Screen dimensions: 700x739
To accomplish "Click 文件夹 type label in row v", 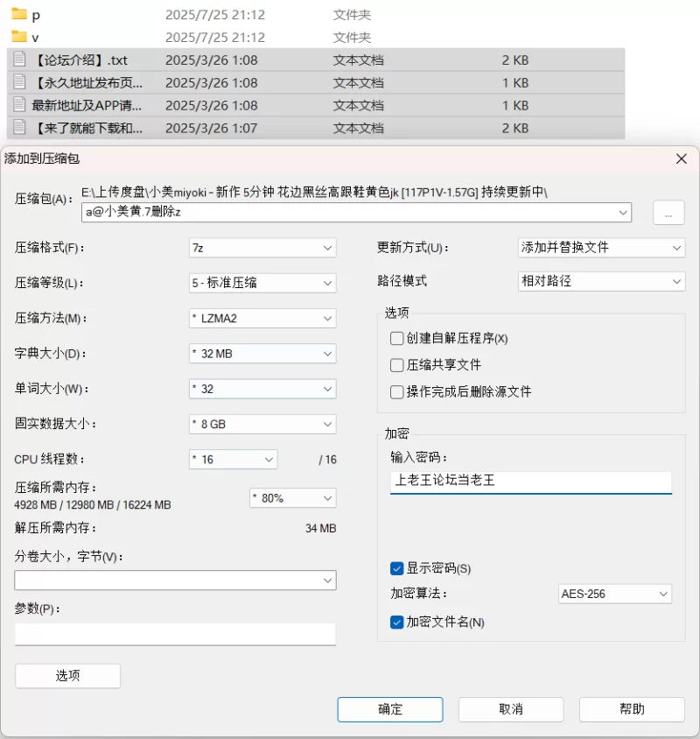I will tap(352, 38).
